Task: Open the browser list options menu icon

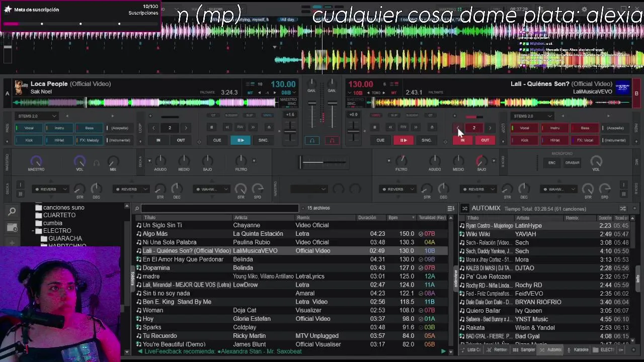Action: (x=451, y=208)
